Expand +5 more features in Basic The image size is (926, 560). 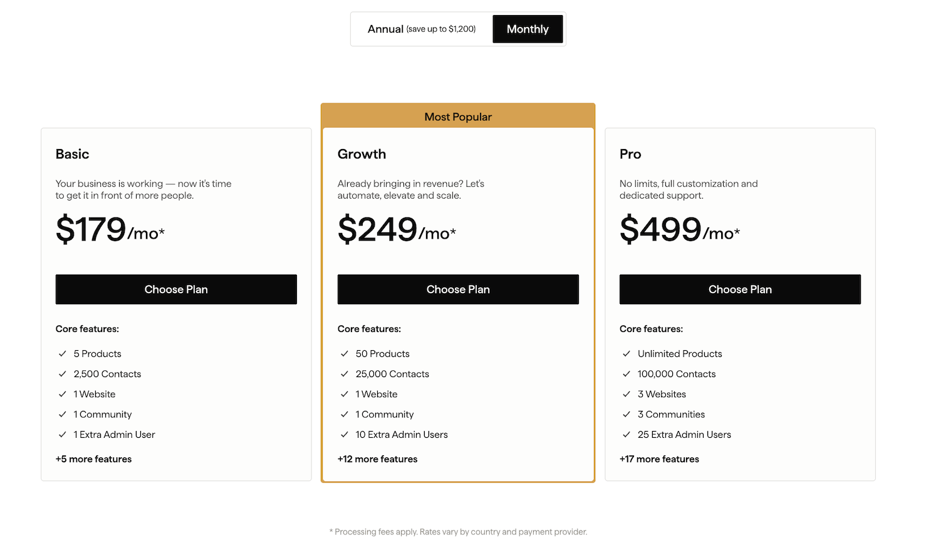[x=94, y=459]
